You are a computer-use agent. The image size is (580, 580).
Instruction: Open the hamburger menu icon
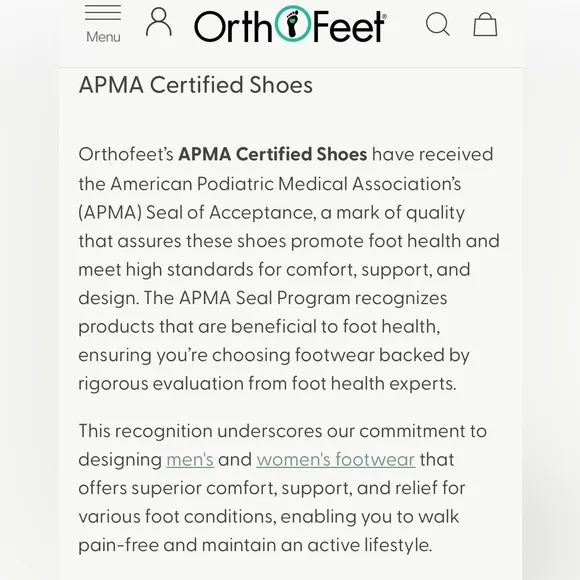pos(103,13)
